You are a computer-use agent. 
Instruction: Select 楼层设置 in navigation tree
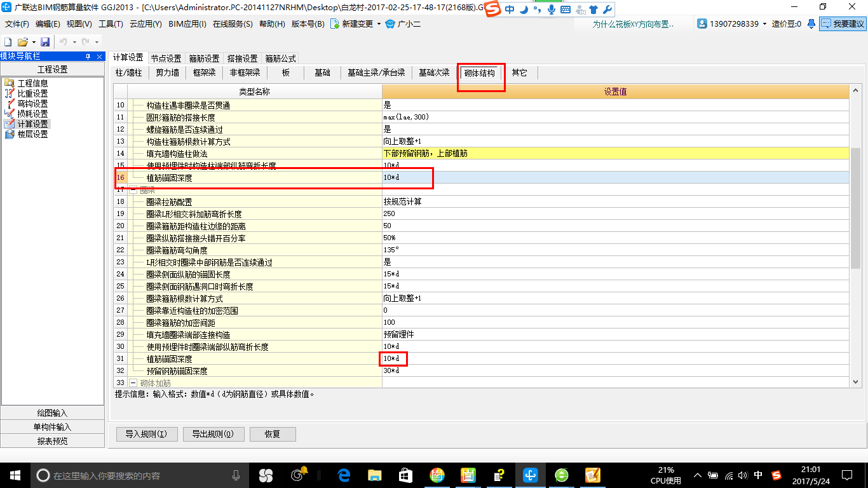(x=32, y=134)
